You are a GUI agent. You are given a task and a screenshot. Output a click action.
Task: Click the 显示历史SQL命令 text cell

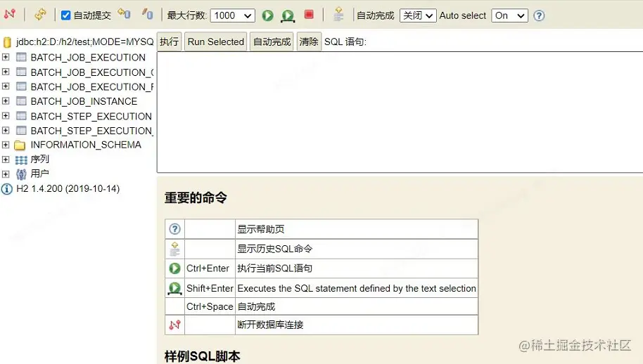pos(357,249)
